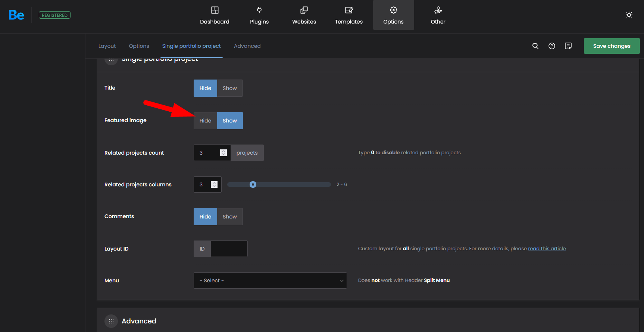
Task: Open the Plugins section
Action: (259, 15)
